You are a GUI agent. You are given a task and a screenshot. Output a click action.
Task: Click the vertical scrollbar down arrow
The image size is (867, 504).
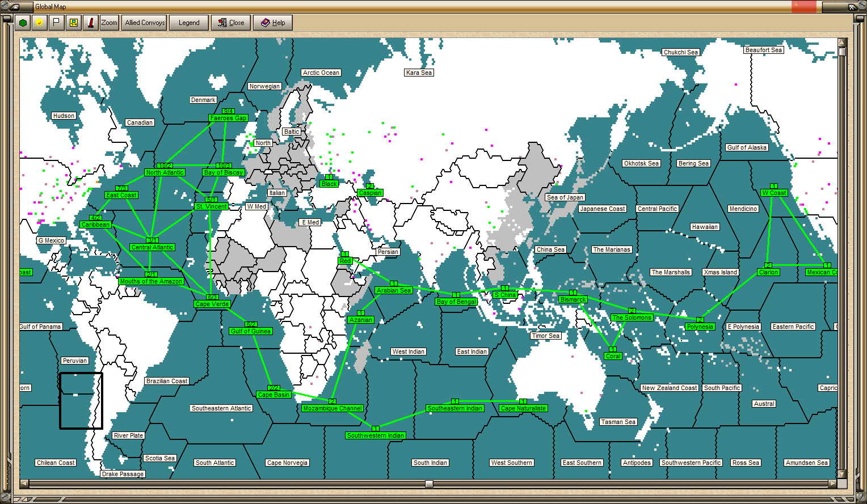click(842, 475)
